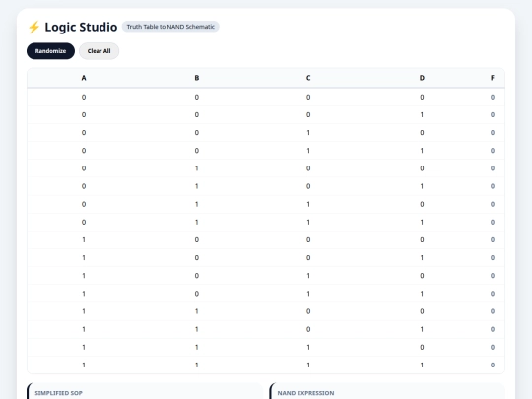Toggle F output for row 0 0 1 0
Viewport: 532px width, 399px height.
pyautogui.click(x=492, y=133)
